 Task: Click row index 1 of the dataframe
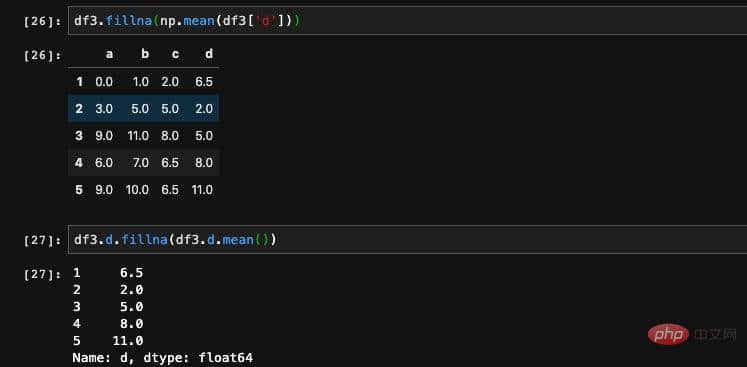tap(80, 82)
